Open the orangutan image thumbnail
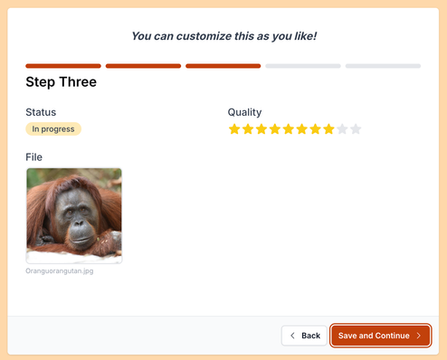This screenshot has height=360, width=447. tap(74, 216)
